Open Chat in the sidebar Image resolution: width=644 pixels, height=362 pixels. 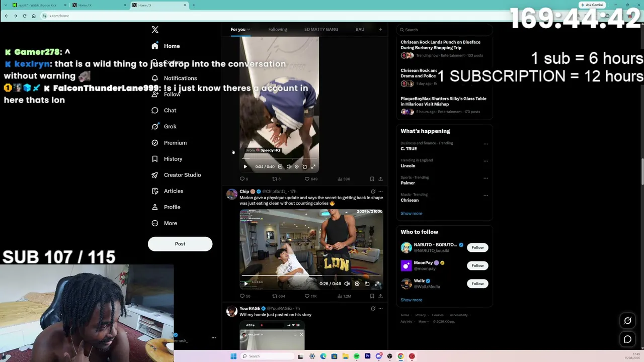point(164,110)
